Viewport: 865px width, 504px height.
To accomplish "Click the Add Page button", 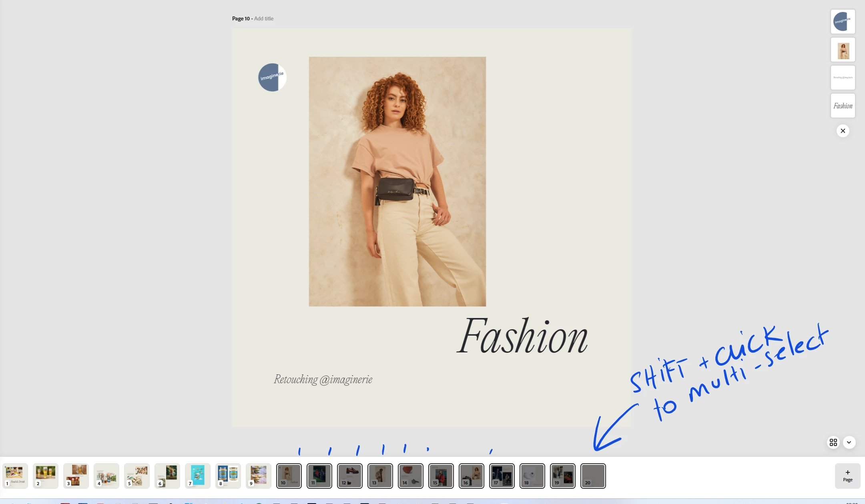I will pos(847,476).
